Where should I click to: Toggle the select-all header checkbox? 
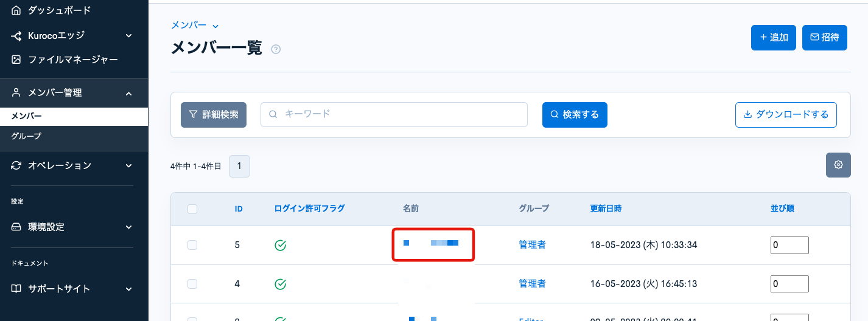click(192, 209)
